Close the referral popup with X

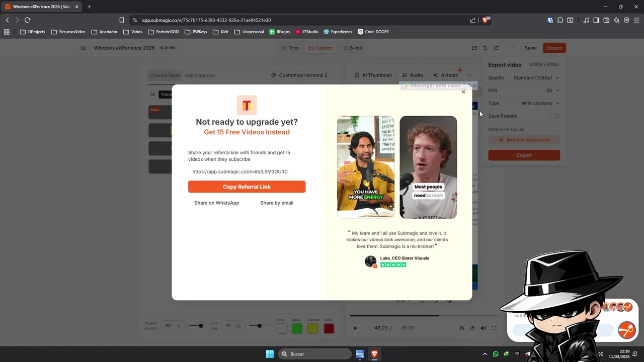click(x=463, y=92)
